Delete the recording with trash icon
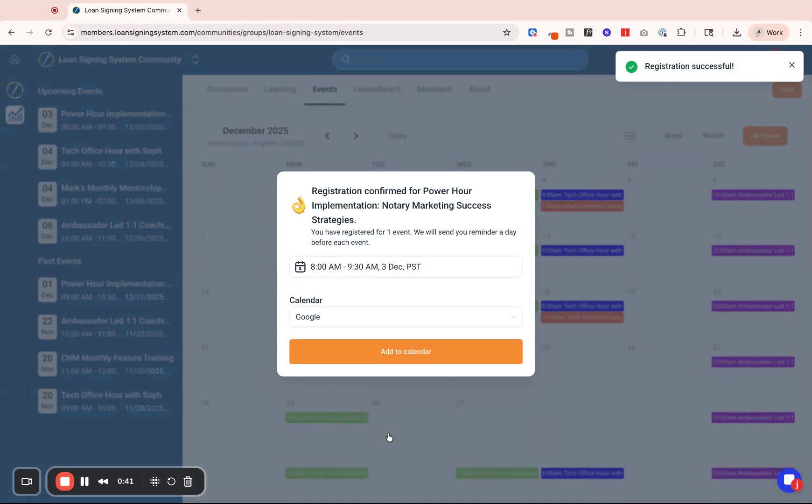This screenshot has width=812, height=504. [188, 481]
